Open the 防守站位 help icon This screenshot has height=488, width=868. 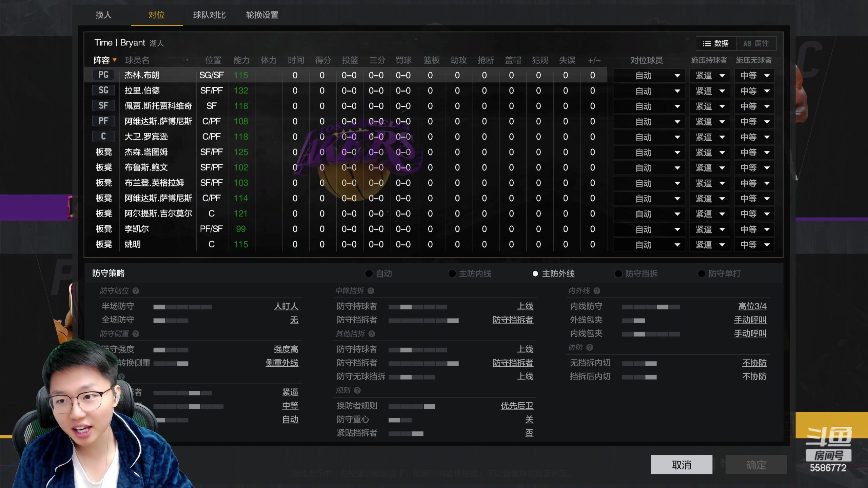(136, 291)
